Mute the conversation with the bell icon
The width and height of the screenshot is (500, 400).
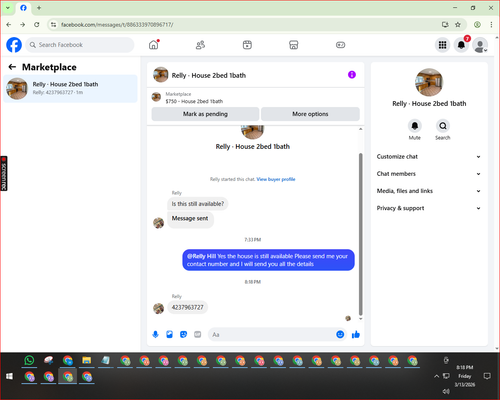415,126
